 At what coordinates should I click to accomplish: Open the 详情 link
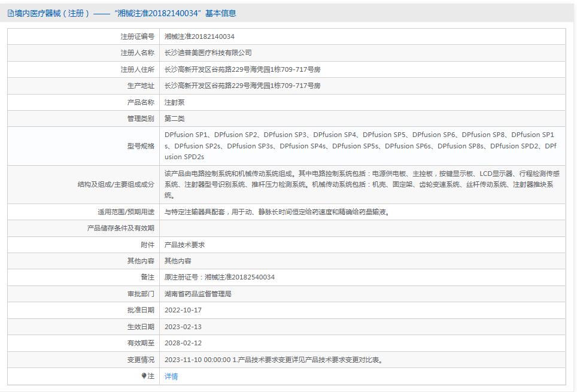[x=171, y=376]
